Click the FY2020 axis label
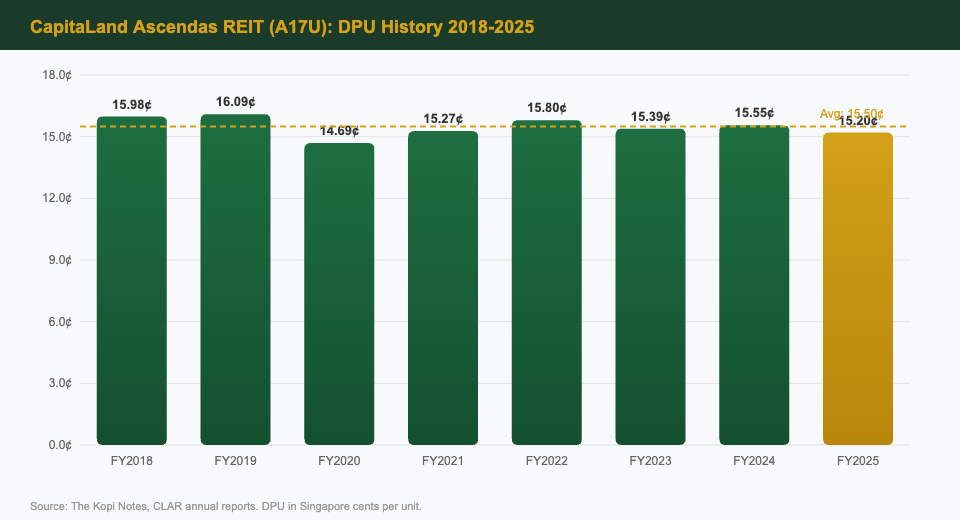Screen dimensions: 960x520 pos(339,461)
